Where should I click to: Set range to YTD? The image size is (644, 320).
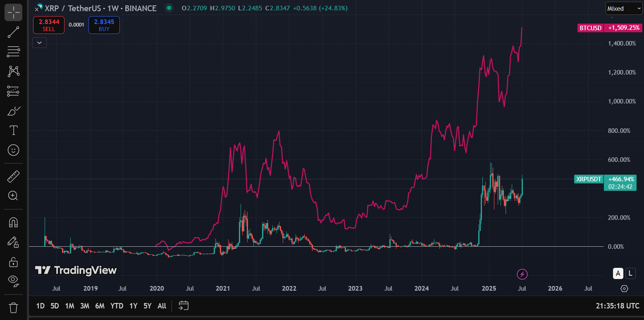click(117, 306)
